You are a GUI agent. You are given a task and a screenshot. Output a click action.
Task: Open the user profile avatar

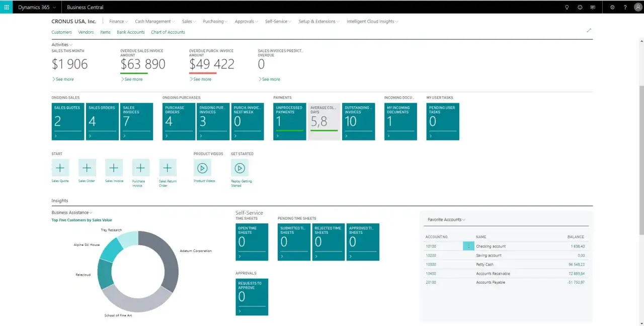click(638, 7)
